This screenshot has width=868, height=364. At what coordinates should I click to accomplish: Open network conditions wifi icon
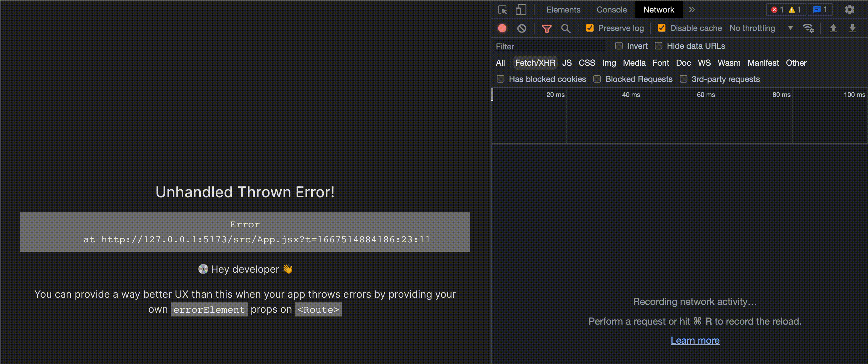click(808, 28)
